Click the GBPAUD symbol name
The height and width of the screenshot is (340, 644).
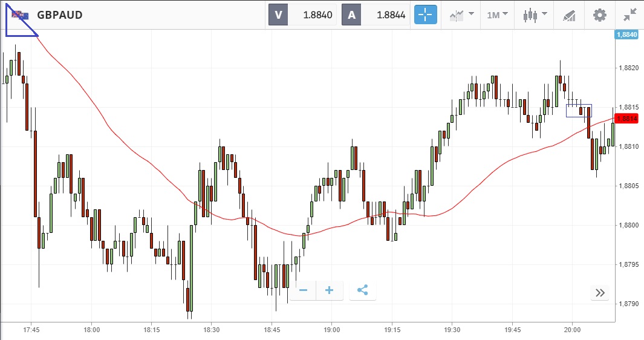(59, 15)
